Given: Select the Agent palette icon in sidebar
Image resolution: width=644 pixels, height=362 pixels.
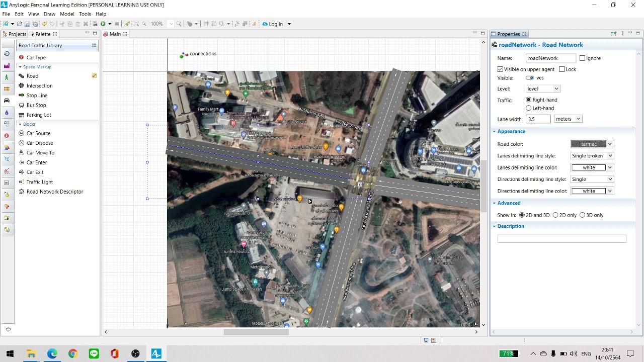Looking at the screenshot, I should tap(7, 136).
